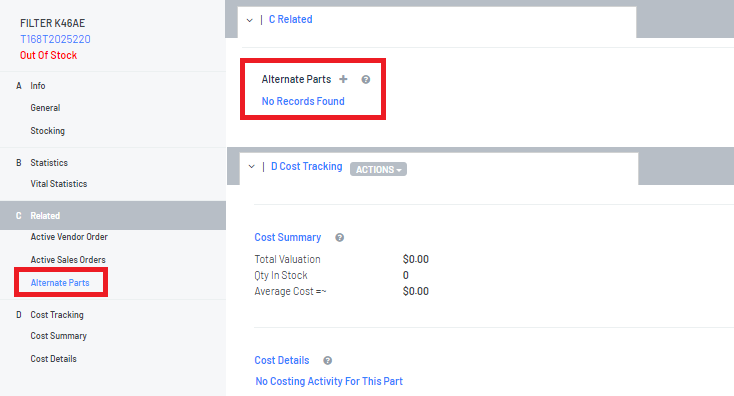This screenshot has width=734, height=396.
Task: Select the C Related sidebar section
Action: [x=113, y=215]
